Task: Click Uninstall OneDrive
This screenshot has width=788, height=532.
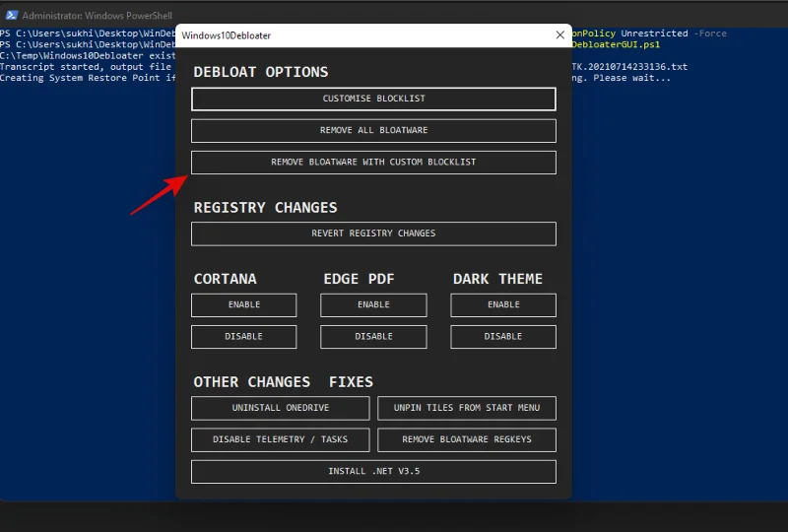Action: 280,408
